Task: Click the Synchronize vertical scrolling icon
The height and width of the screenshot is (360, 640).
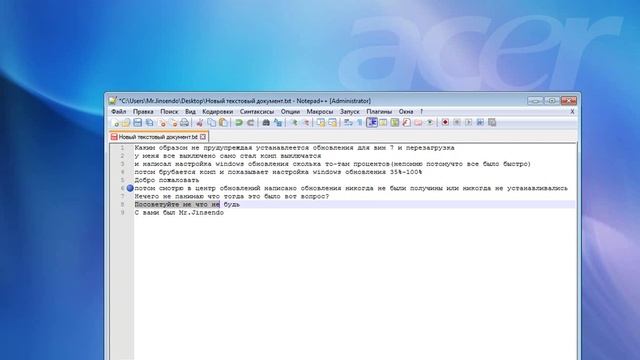Action: (321, 122)
